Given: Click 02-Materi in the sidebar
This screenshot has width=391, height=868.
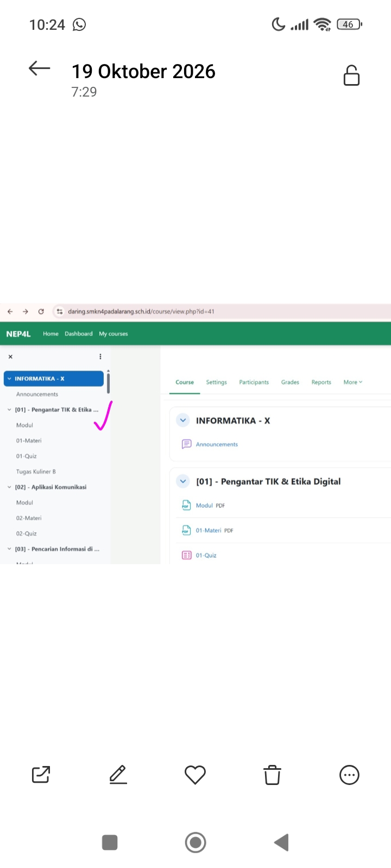Looking at the screenshot, I should click(29, 518).
